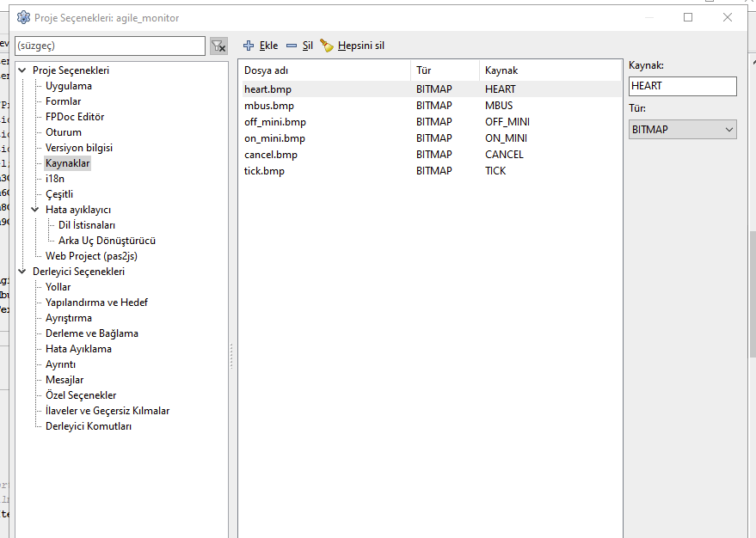
Task: Clear the filter with funnel icon
Action: click(218, 46)
